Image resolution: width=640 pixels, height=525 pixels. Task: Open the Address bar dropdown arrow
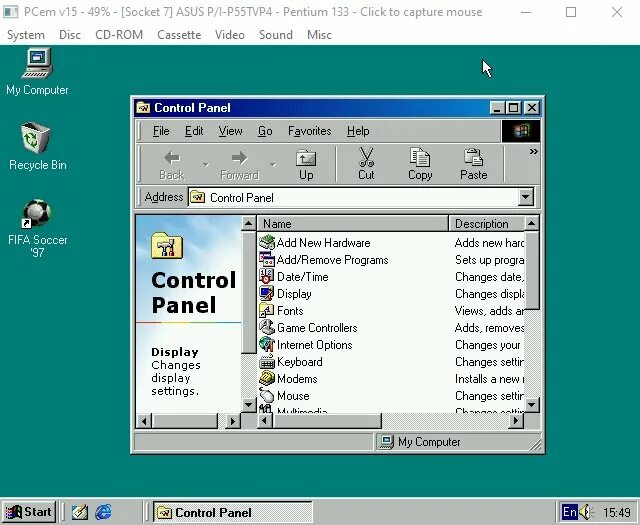tap(526, 198)
